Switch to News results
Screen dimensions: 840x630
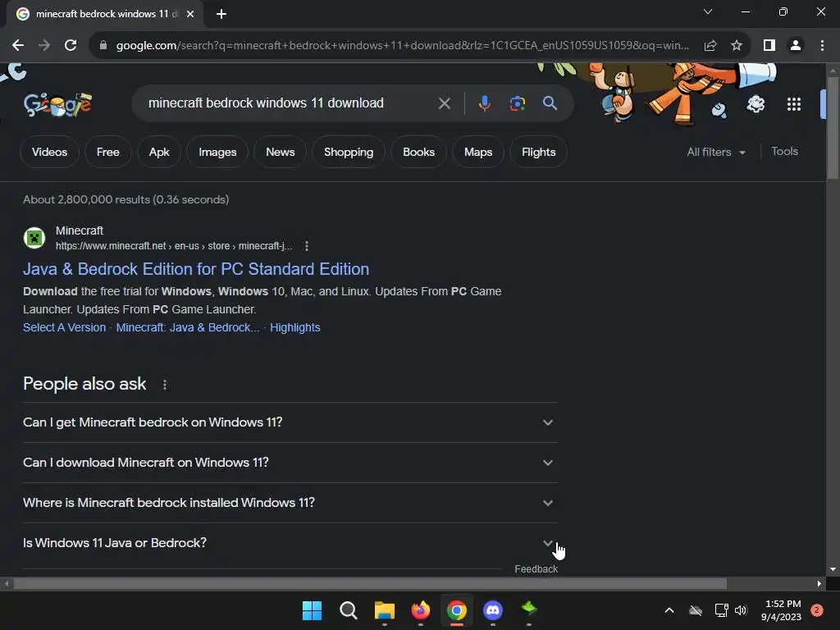click(x=281, y=152)
